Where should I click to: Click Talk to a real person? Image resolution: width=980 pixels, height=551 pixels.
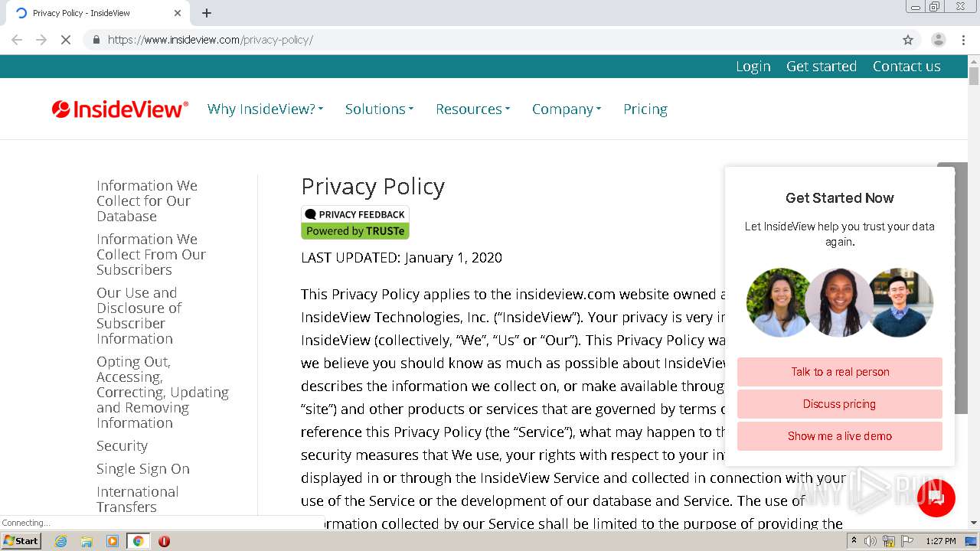point(840,372)
